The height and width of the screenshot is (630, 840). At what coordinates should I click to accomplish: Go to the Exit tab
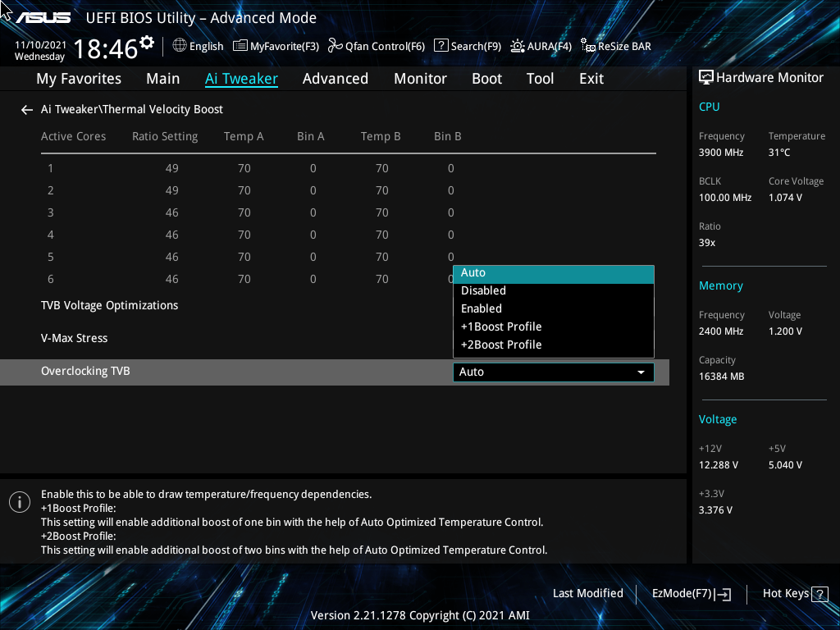(591, 79)
